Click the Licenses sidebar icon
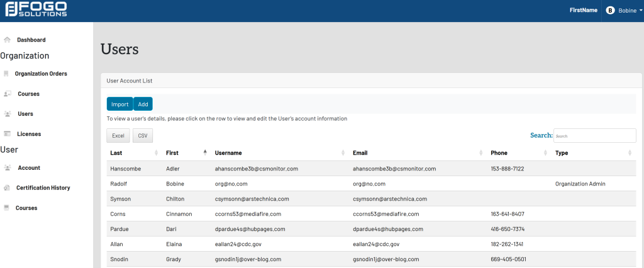Viewport: 644px width, 268px height. 7,134
